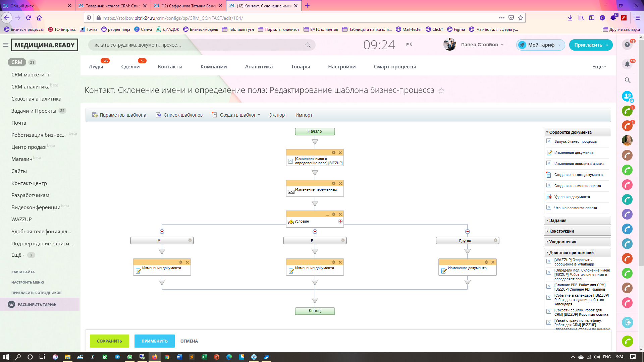Remove the M branch with minus icon
This screenshot has width=644, height=362.
click(162, 232)
